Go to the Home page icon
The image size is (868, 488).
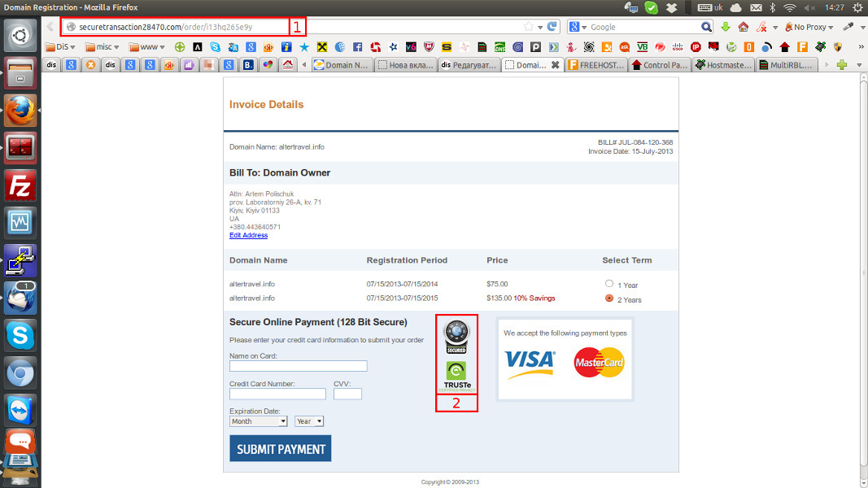744,27
